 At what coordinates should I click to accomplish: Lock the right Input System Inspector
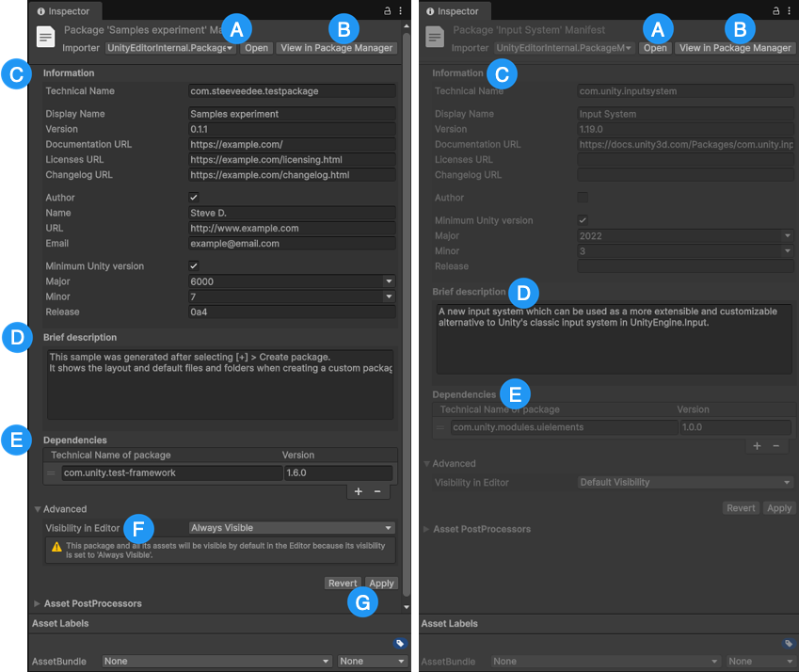[x=776, y=10]
